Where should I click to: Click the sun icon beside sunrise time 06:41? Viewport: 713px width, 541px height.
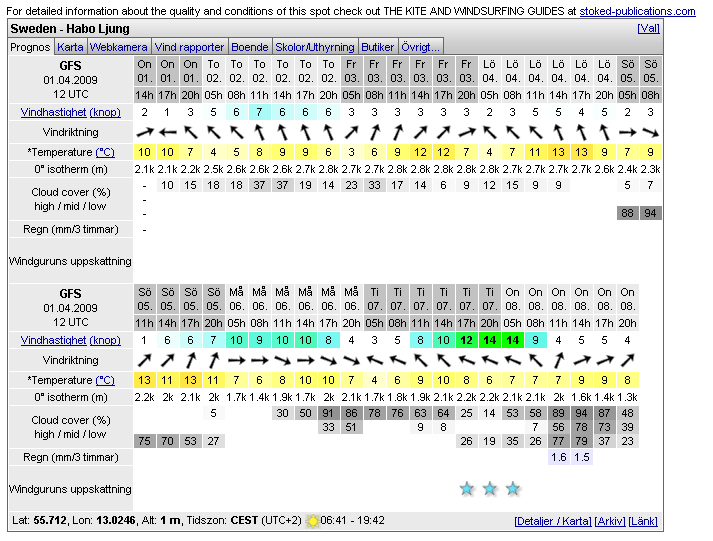(312, 520)
